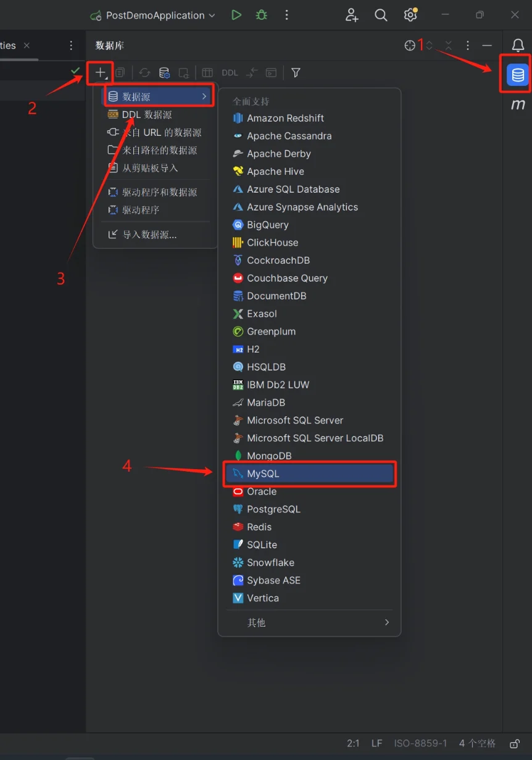Image resolution: width=532 pixels, height=760 pixels.
Task: Select 导入数据源... menu item
Action: pos(149,235)
